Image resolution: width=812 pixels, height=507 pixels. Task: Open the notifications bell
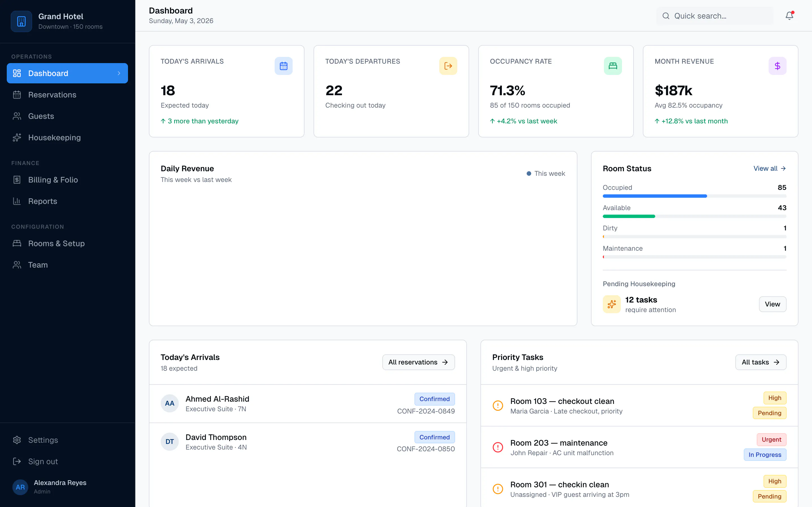789,16
